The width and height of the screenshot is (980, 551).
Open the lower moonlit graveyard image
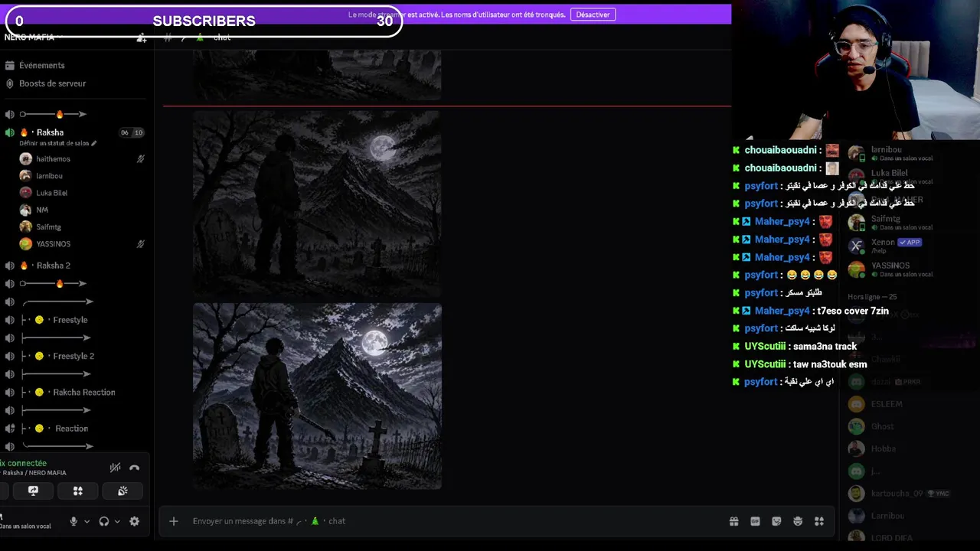click(317, 396)
